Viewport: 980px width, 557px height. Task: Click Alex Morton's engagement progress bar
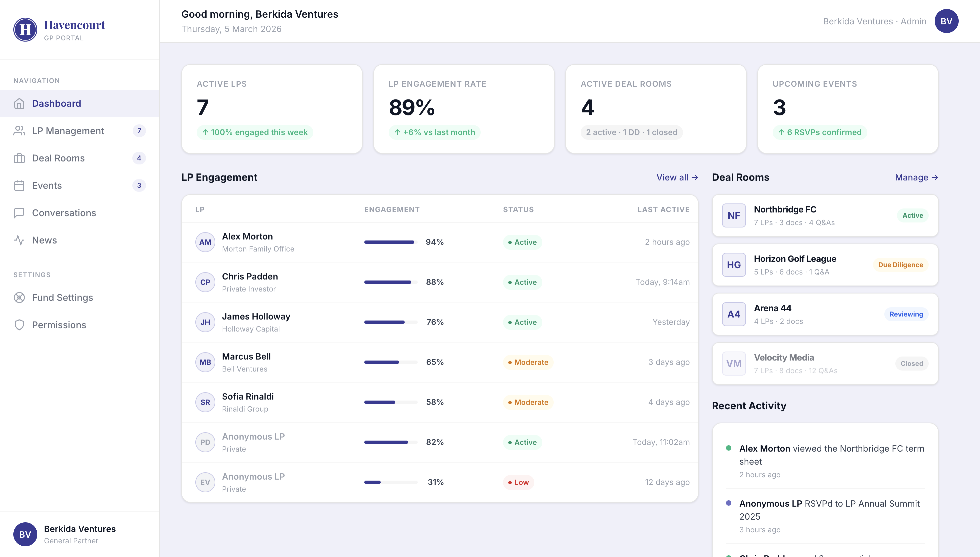point(389,242)
